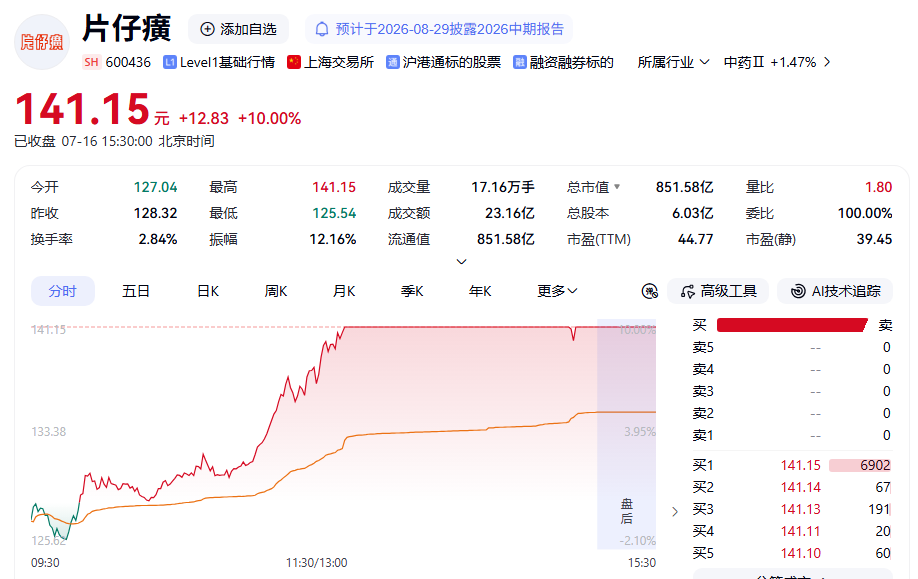The width and height of the screenshot is (918, 579).
Task: Click the SH exchange badge
Action: (x=91, y=62)
